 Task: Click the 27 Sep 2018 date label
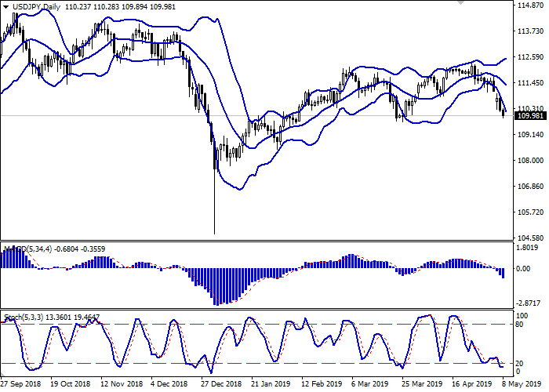point(20,384)
